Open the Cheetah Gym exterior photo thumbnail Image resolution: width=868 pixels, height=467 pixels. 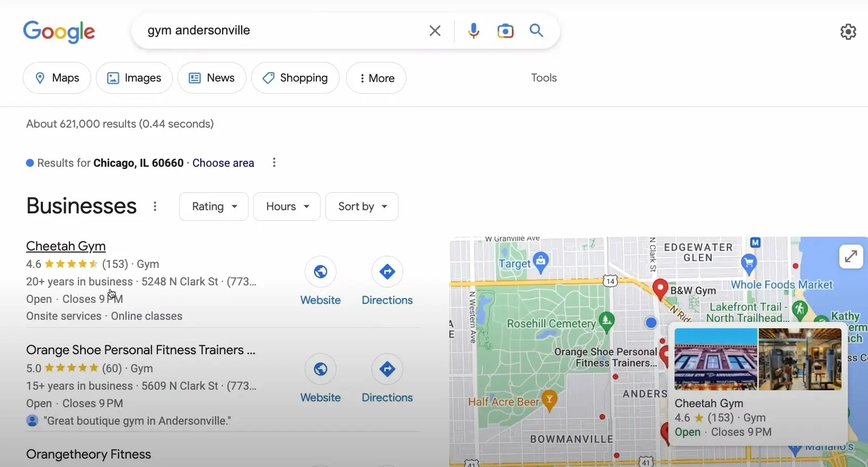[715, 359]
